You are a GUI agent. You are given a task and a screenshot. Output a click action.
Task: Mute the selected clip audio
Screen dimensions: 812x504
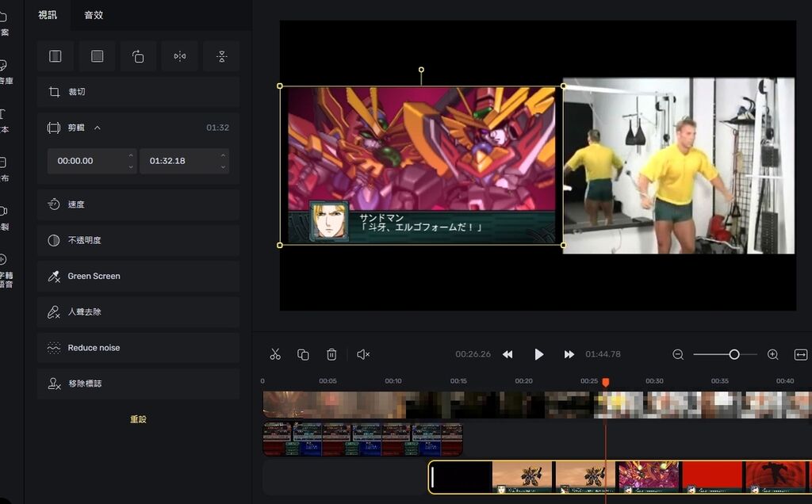tap(363, 354)
